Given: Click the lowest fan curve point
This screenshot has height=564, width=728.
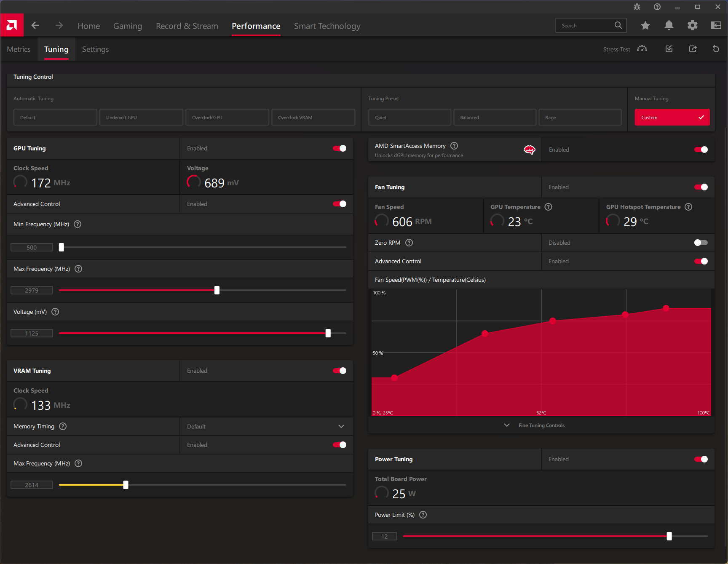Looking at the screenshot, I should pyautogui.click(x=394, y=378).
